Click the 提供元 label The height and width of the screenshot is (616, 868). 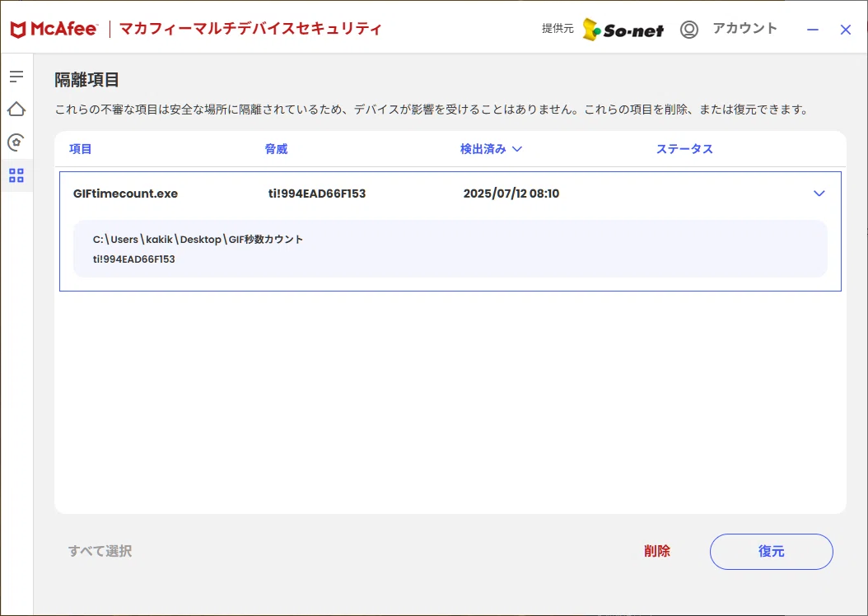pos(558,29)
